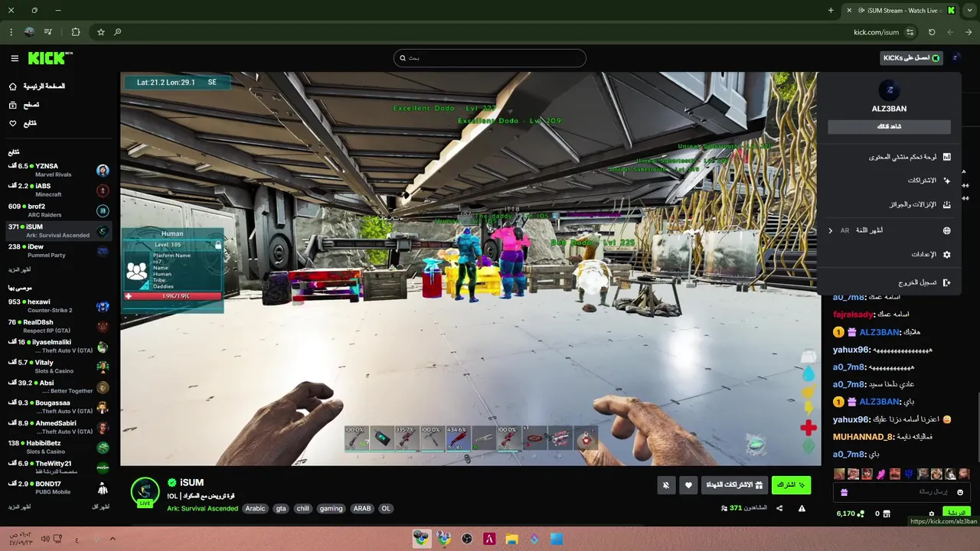The height and width of the screenshot is (551, 980).
Task: Show more under followed channels list
Action: pyautogui.click(x=20, y=269)
